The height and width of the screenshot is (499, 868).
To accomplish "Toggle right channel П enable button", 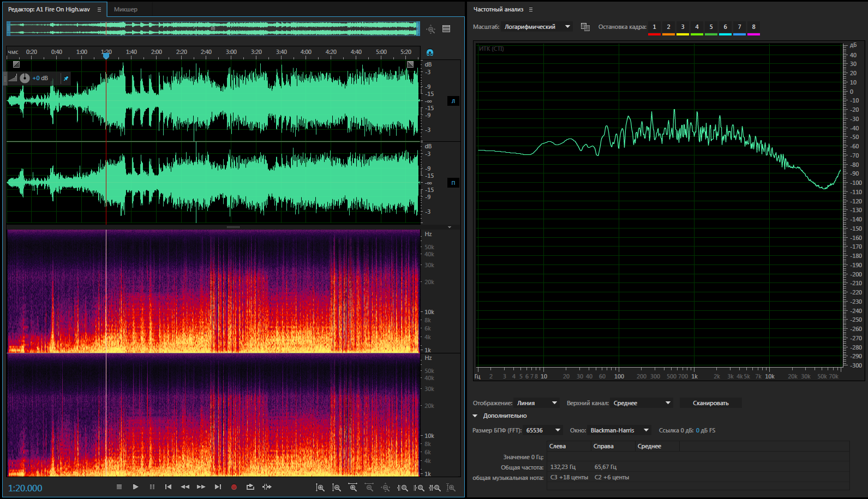I will pos(453,183).
